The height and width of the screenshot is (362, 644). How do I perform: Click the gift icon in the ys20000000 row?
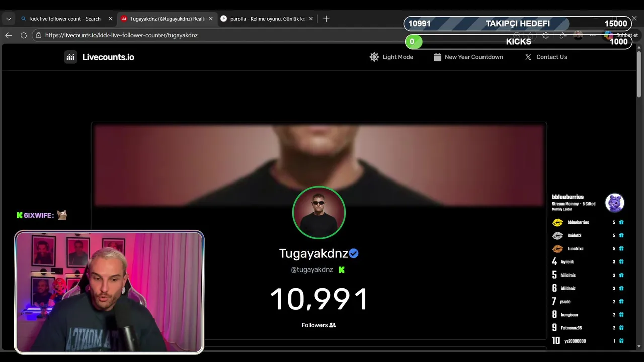pyautogui.click(x=621, y=341)
